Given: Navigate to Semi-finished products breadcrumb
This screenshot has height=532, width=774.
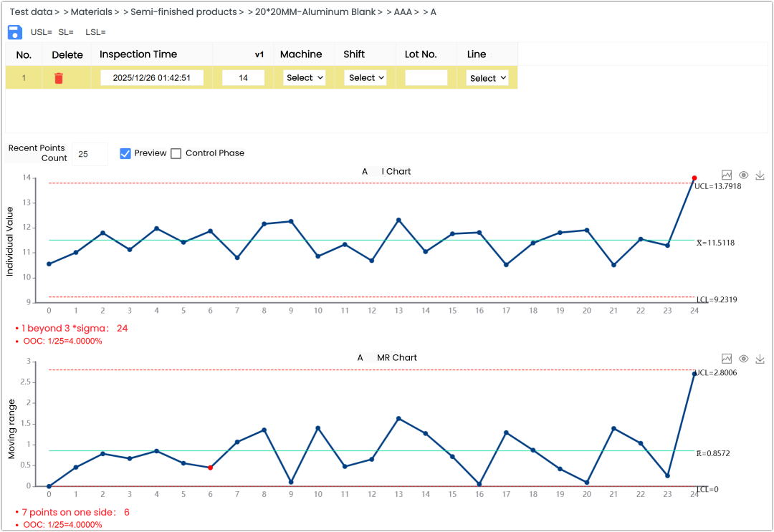Looking at the screenshot, I should (x=183, y=12).
